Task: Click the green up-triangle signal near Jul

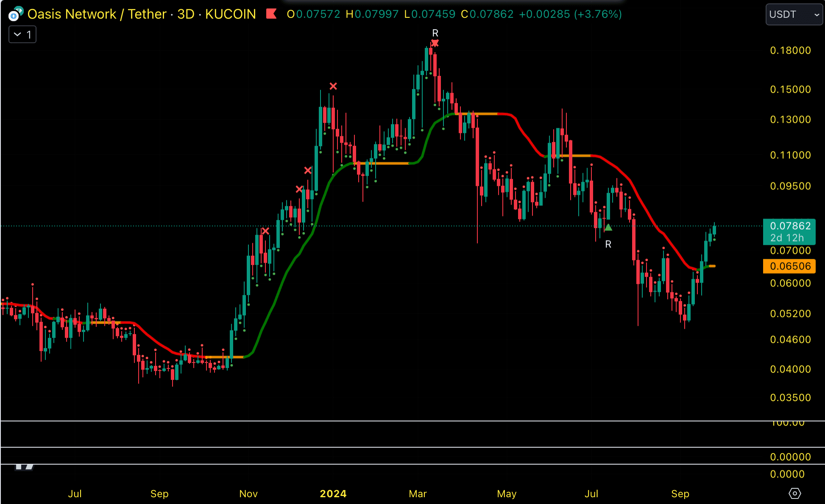Action: (x=608, y=227)
